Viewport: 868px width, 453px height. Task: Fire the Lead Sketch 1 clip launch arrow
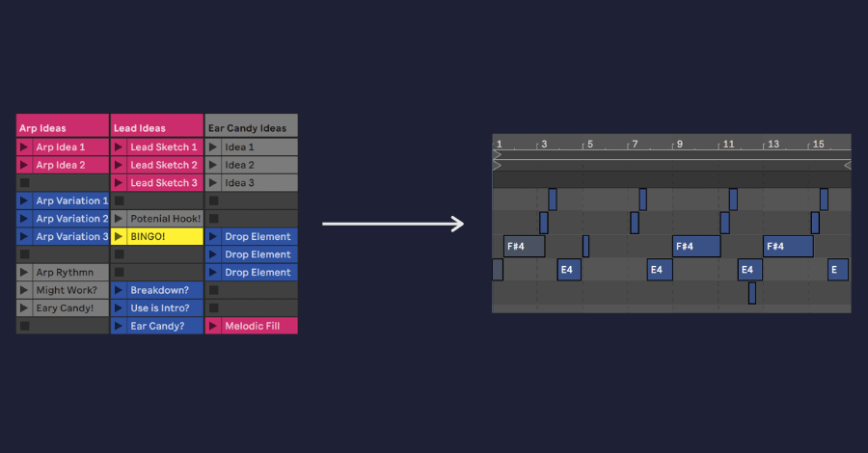[x=118, y=147]
